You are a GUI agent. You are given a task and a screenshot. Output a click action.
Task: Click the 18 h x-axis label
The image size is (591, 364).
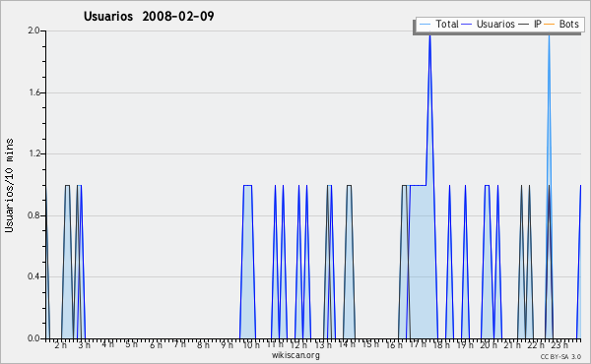coord(441,345)
